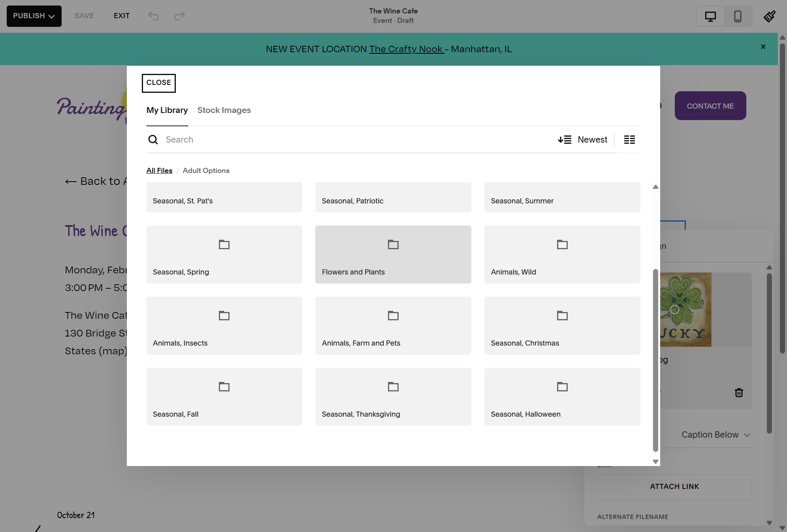The width and height of the screenshot is (787, 532).
Task: Click library scrollbar up arrow
Action: click(x=655, y=187)
